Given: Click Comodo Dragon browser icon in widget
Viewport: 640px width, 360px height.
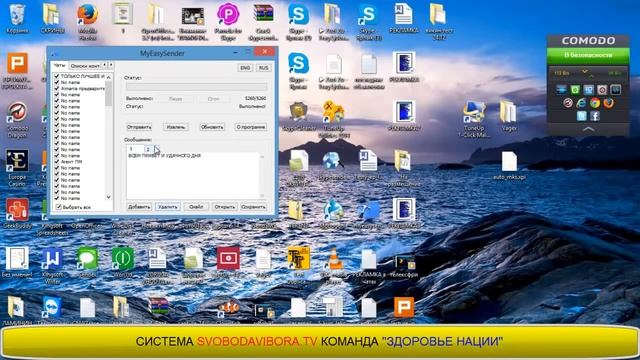Looking at the screenshot, I should (568, 103).
